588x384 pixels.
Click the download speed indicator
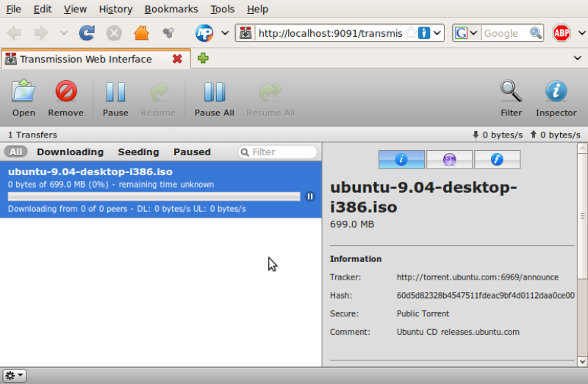click(498, 135)
